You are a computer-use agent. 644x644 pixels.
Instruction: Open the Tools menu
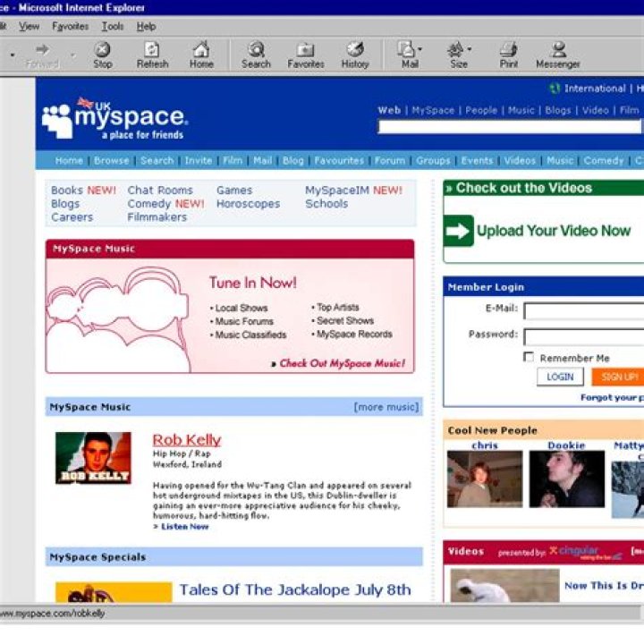(113, 26)
